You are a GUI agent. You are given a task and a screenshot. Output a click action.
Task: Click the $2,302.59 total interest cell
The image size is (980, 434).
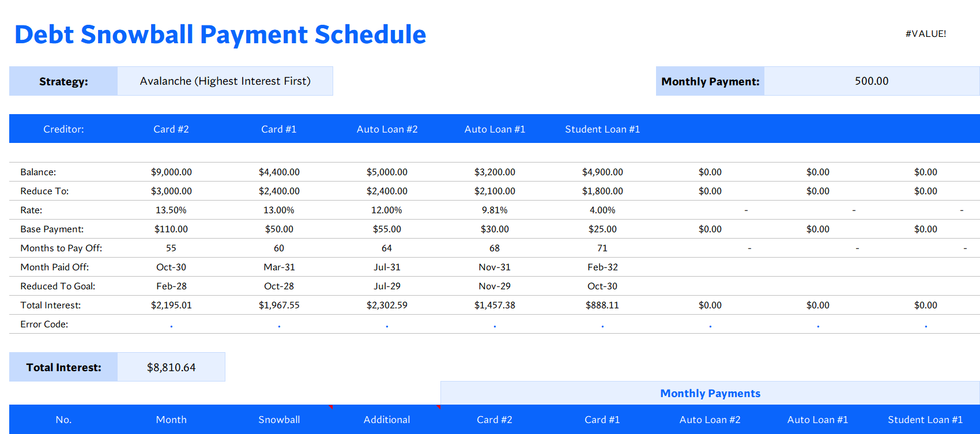point(387,305)
